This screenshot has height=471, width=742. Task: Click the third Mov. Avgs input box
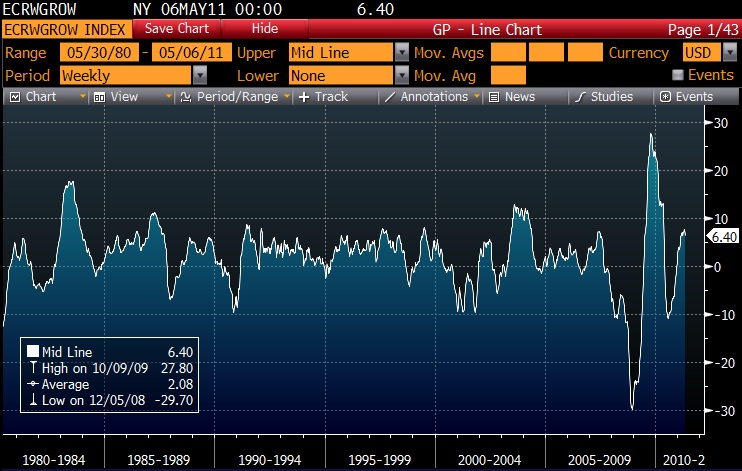(x=585, y=53)
